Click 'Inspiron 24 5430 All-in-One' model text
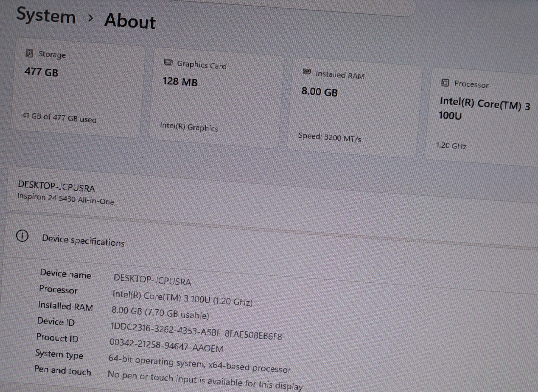 tap(66, 199)
